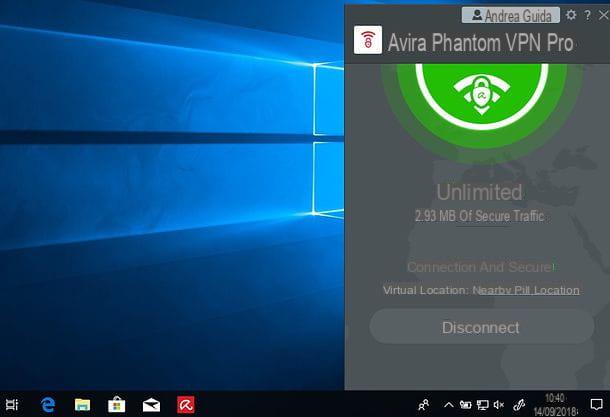Change virtual location via Nearby location link

coord(526,290)
